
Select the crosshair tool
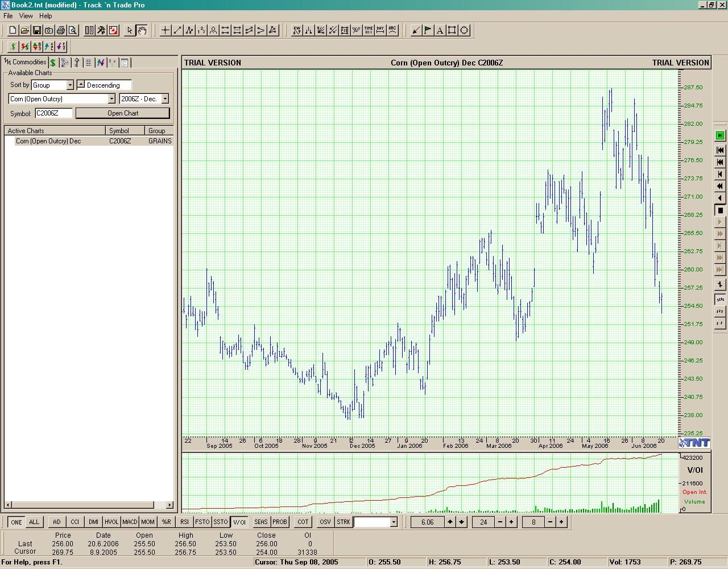166,30
